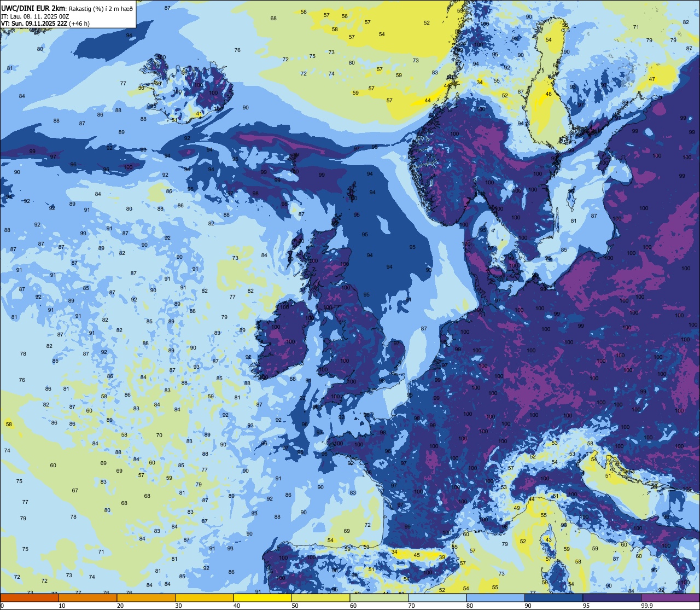This screenshot has width=700, height=610.
Task: Click the legend tick label '60'
Action: [353, 606]
